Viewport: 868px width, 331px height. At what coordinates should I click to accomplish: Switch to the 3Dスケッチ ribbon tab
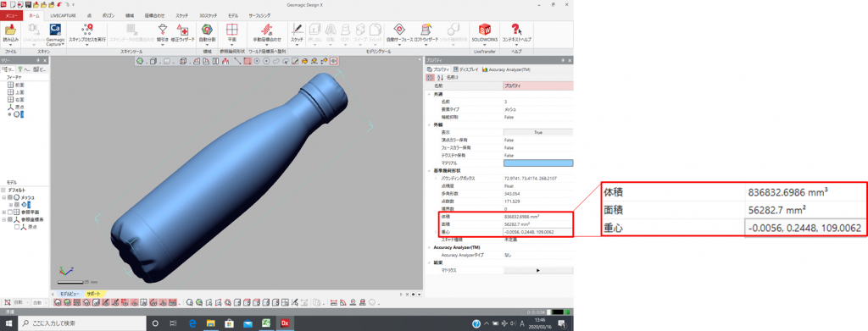[209, 15]
